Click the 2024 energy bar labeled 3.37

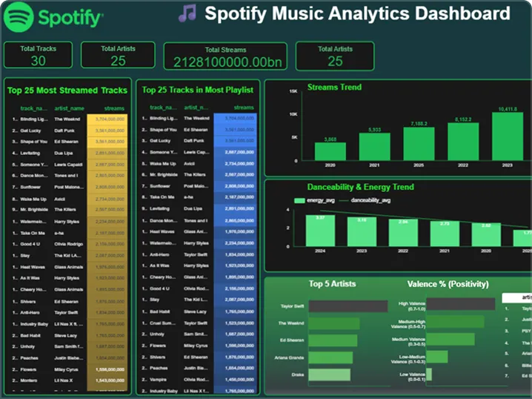point(320,231)
